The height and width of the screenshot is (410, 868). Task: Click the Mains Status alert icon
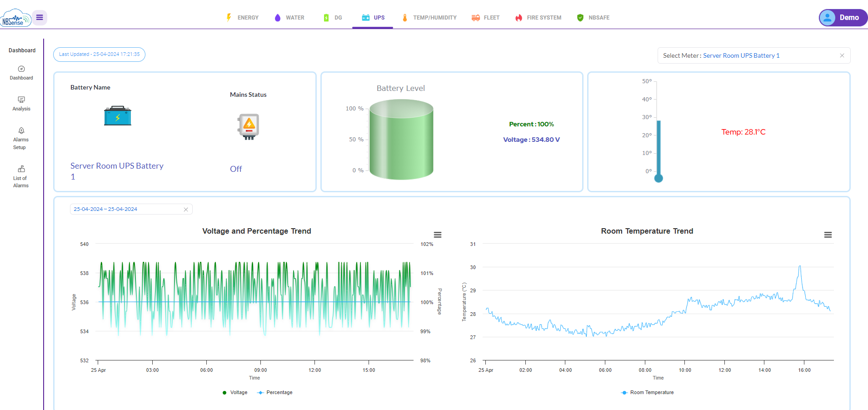pos(248,127)
